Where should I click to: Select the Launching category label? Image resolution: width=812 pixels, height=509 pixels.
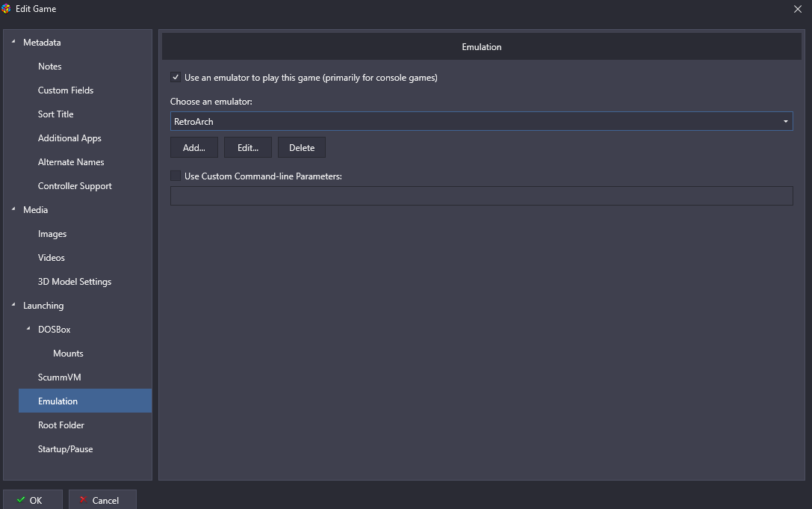tap(43, 306)
